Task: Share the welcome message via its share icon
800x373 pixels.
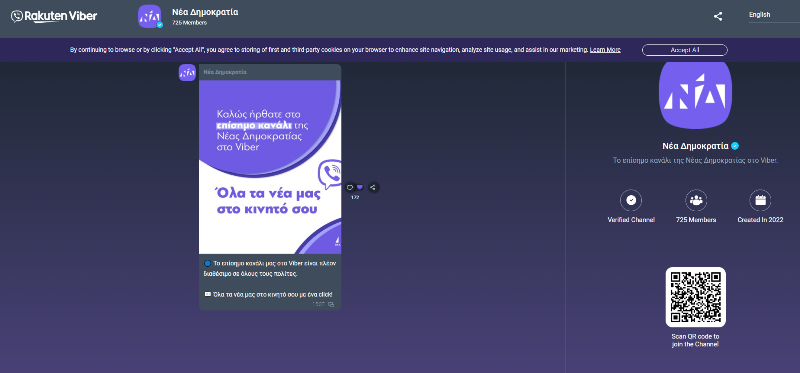Action: point(373,187)
